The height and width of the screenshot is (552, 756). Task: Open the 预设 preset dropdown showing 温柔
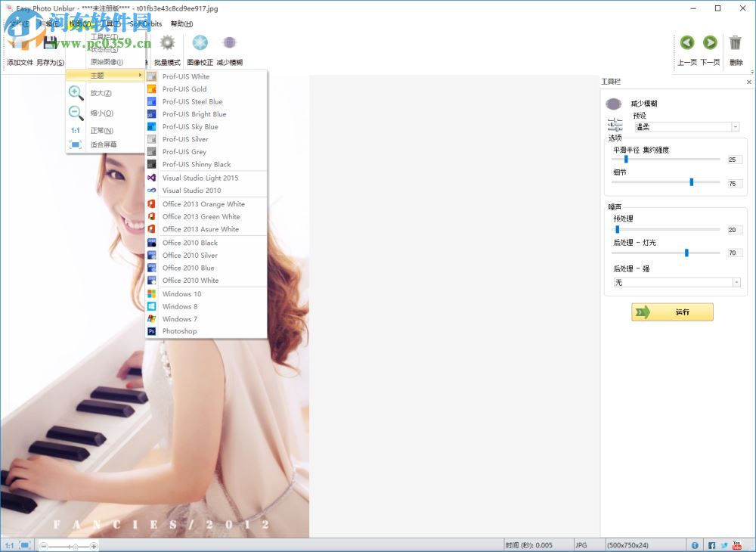click(684, 126)
